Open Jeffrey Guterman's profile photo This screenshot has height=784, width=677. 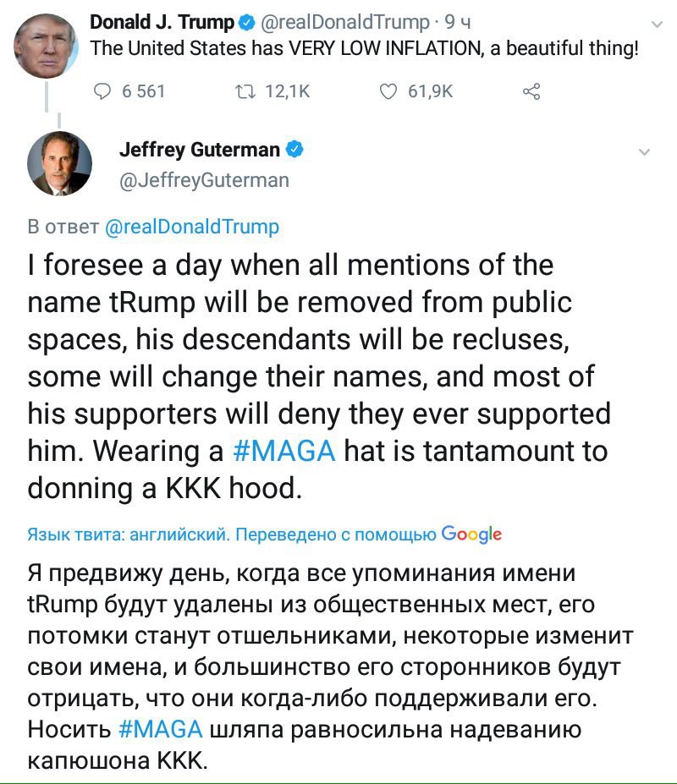click(x=60, y=165)
